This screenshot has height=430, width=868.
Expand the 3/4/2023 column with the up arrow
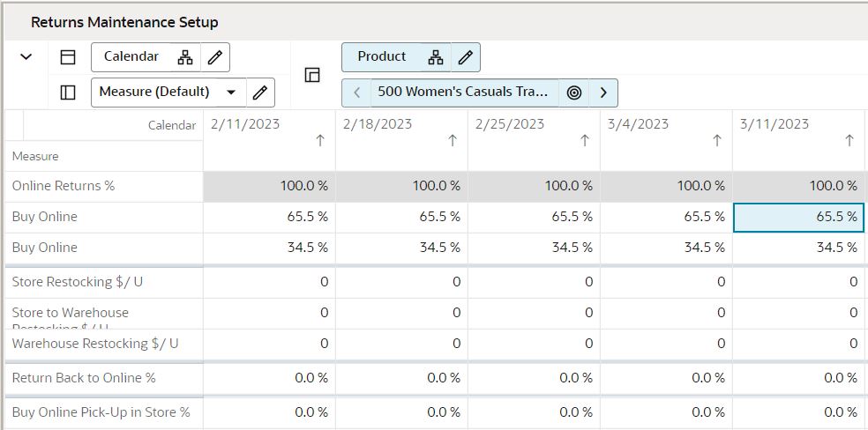point(717,141)
